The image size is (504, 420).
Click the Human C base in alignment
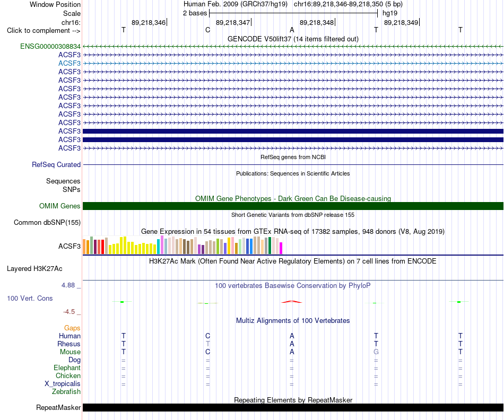point(207,336)
